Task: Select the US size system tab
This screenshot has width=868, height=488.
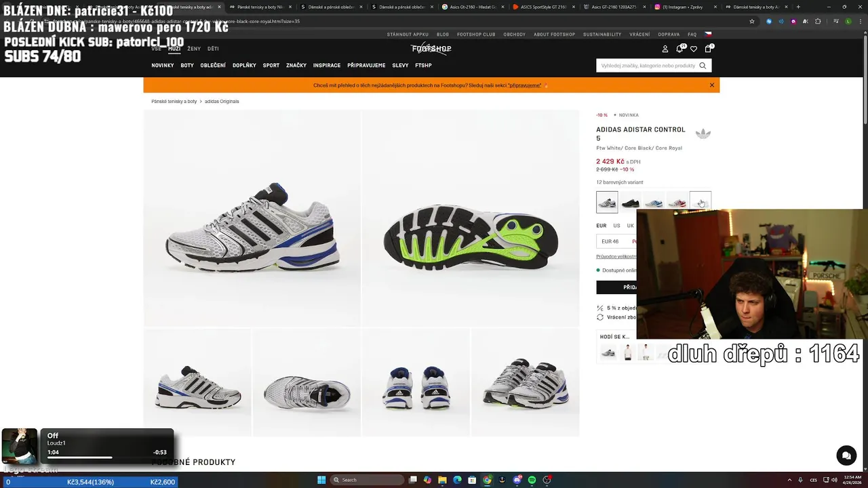Action: click(x=616, y=226)
